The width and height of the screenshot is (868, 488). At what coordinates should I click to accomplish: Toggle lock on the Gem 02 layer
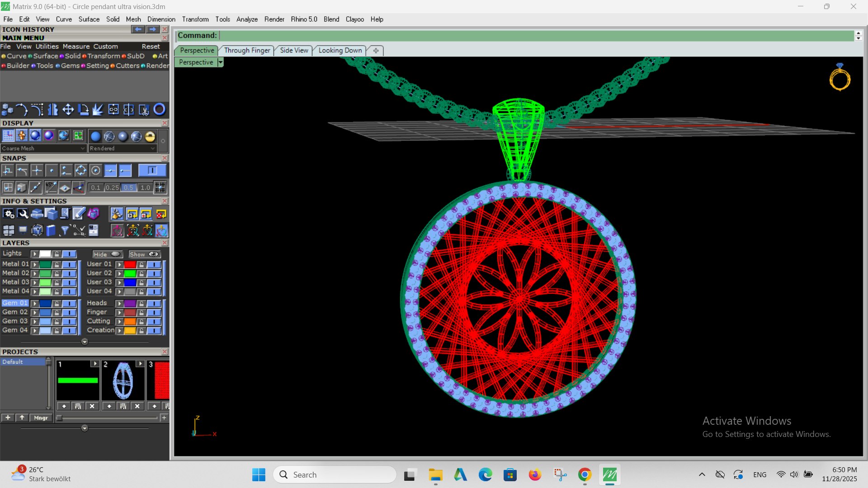tap(57, 312)
